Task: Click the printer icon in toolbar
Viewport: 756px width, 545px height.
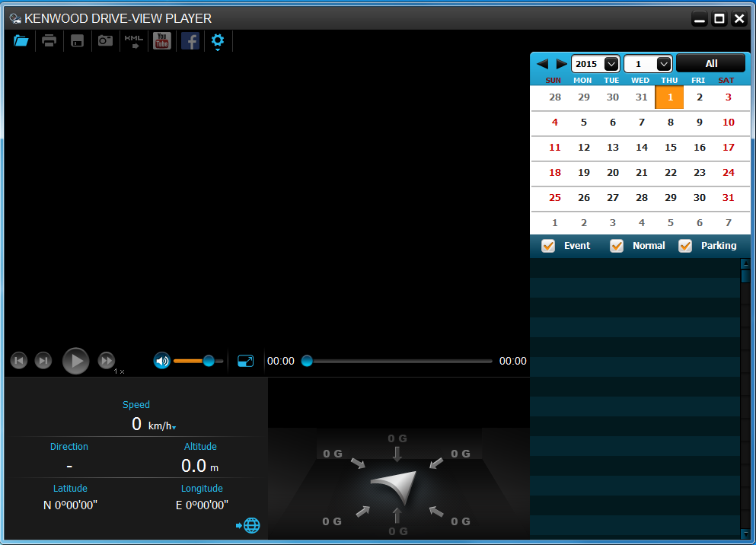Action: tap(49, 41)
